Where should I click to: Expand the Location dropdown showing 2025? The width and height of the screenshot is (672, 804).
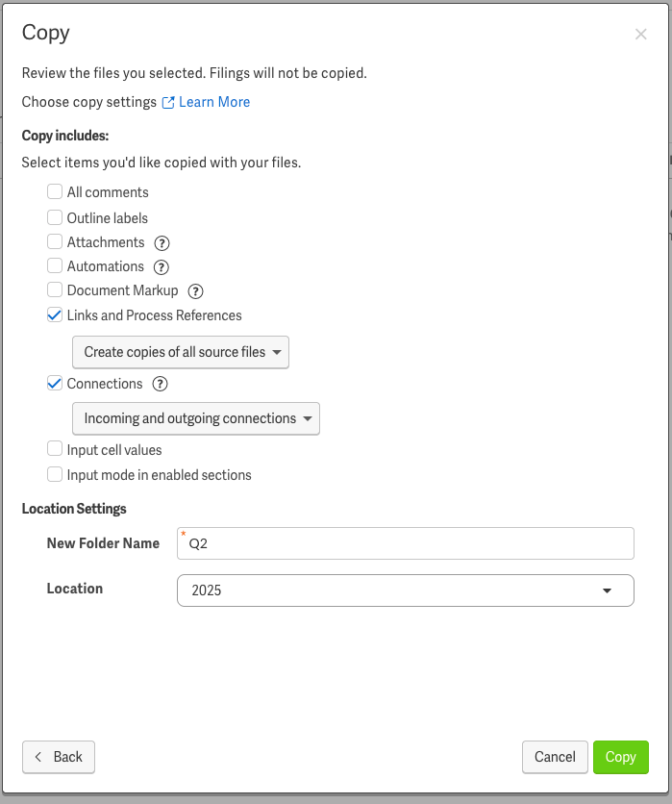406,590
